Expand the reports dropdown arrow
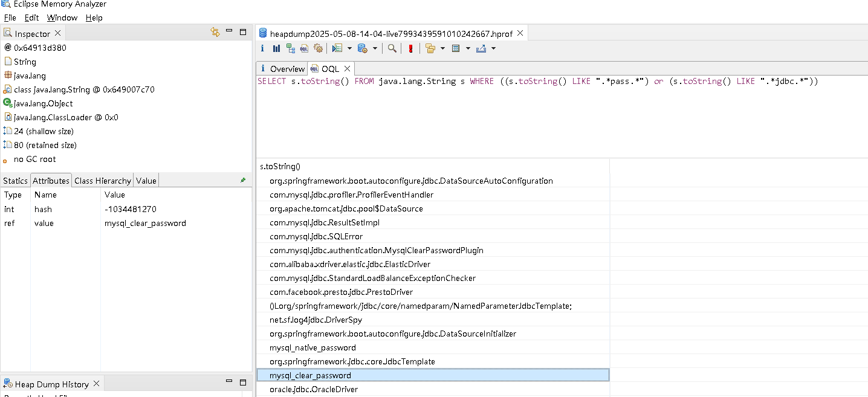Viewport: 868px width, 397px height. [349, 48]
